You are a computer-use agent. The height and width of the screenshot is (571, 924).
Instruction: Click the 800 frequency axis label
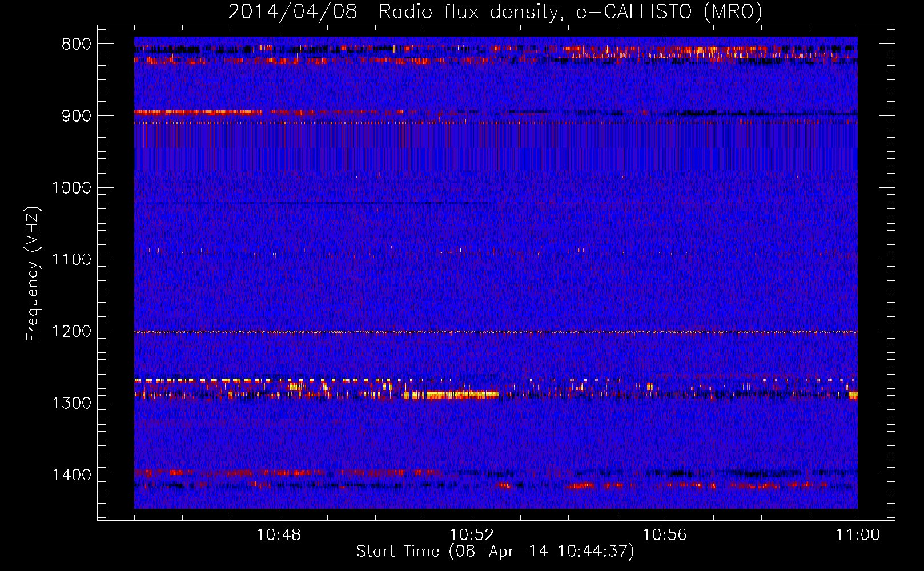tap(77, 45)
